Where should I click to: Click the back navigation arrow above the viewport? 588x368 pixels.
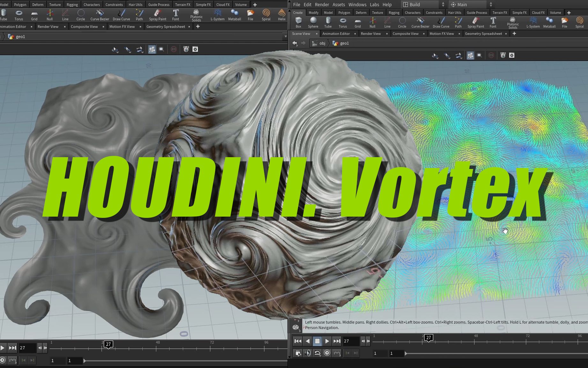[x=295, y=43]
